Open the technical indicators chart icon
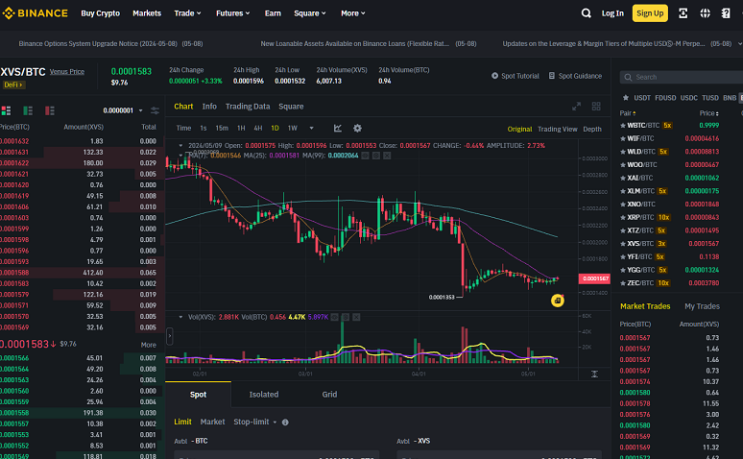 pyautogui.click(x=337, y=128)
